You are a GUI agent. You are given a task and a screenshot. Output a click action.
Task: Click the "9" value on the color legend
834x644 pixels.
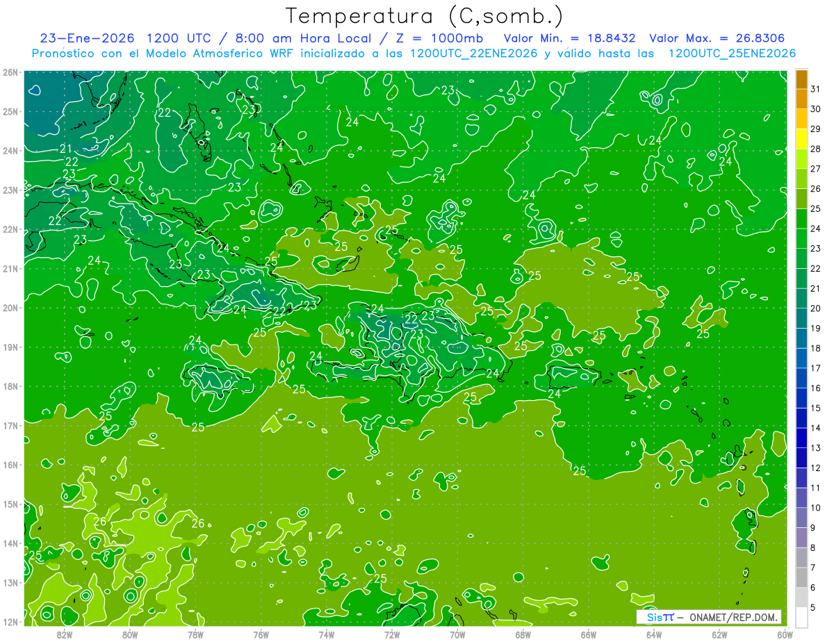click(813, 528)
